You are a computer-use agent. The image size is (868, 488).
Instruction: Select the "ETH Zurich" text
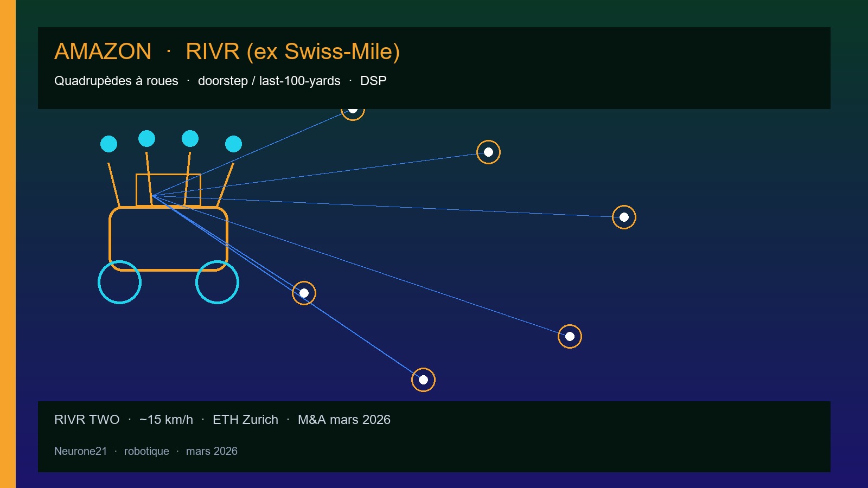(x=245, y=420)
